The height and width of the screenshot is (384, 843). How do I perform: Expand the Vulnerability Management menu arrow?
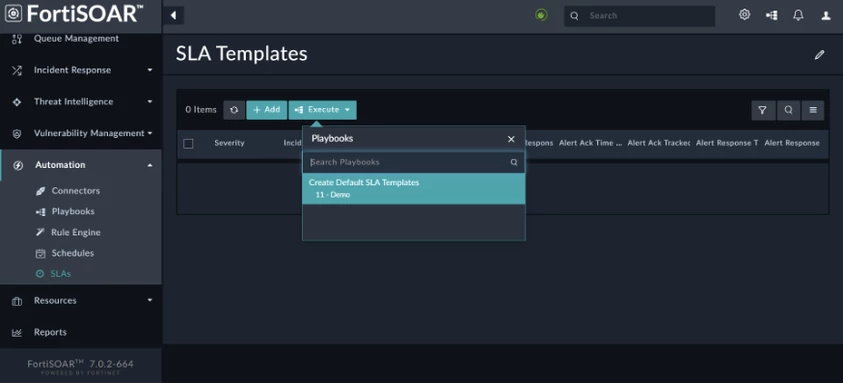tap(150, 133)
